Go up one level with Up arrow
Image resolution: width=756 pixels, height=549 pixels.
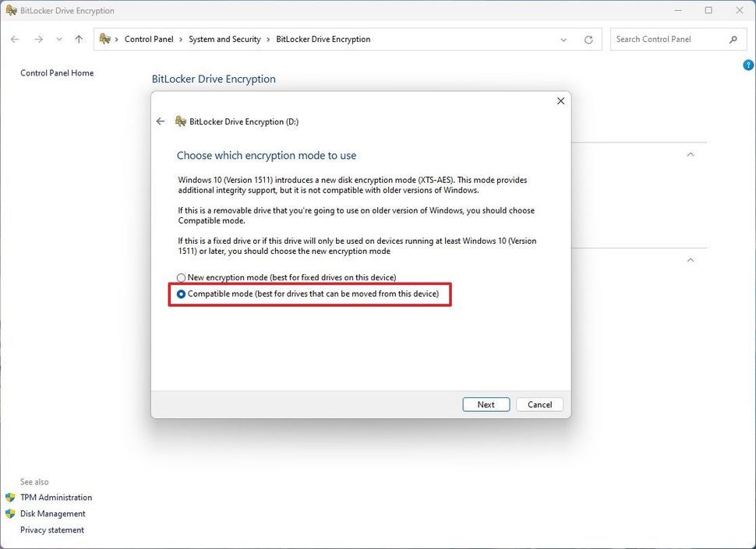pos(79,40)
